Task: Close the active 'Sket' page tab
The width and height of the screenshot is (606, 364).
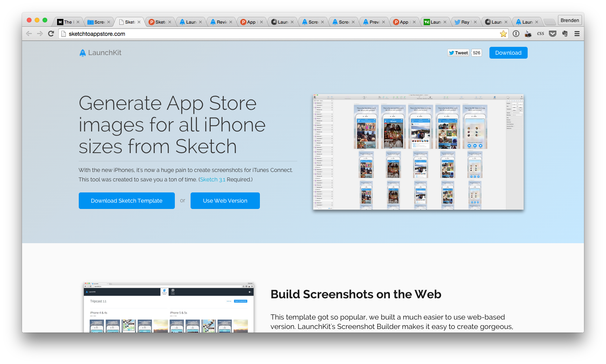Action: (139, 22)
